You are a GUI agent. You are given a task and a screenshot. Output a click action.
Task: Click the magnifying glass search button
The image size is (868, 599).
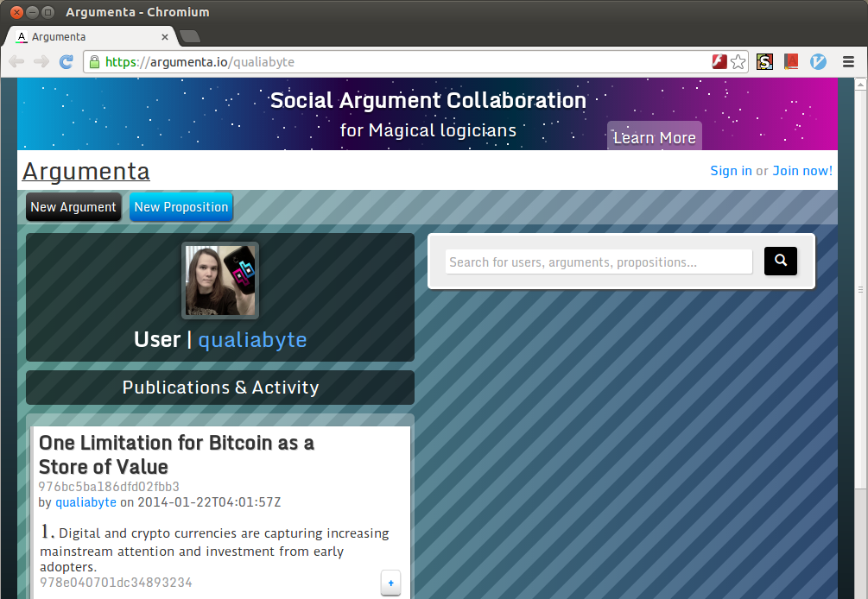coord(780,261)
